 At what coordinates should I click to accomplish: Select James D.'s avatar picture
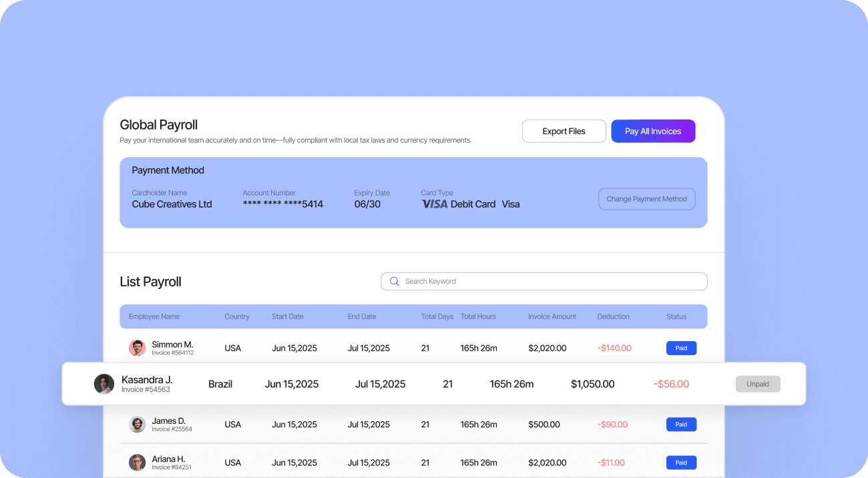coord(137,425)
